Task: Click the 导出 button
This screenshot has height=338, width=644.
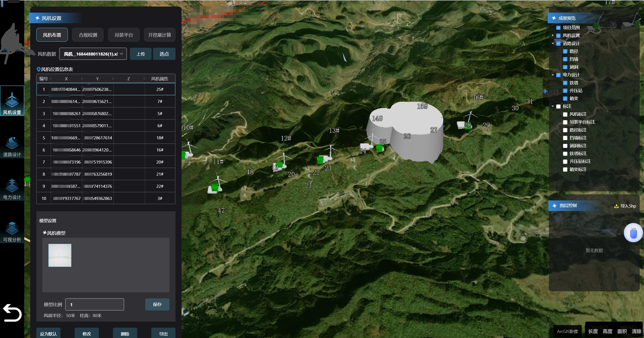Action: click(x=163, y=333)
